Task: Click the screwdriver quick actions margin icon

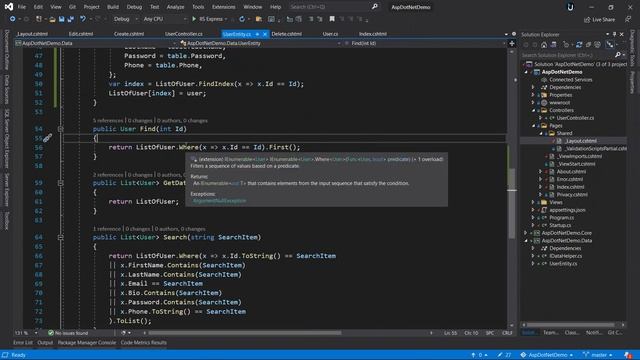Action: [47, 138]
